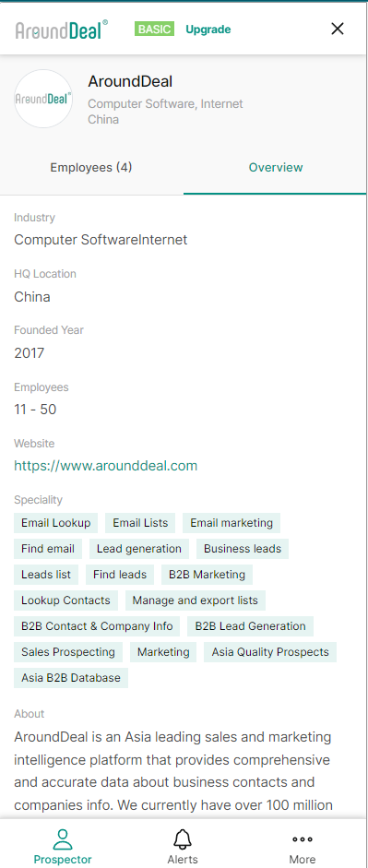Open the Alerts bell icon
368x868 pixels.
(183, 839)
